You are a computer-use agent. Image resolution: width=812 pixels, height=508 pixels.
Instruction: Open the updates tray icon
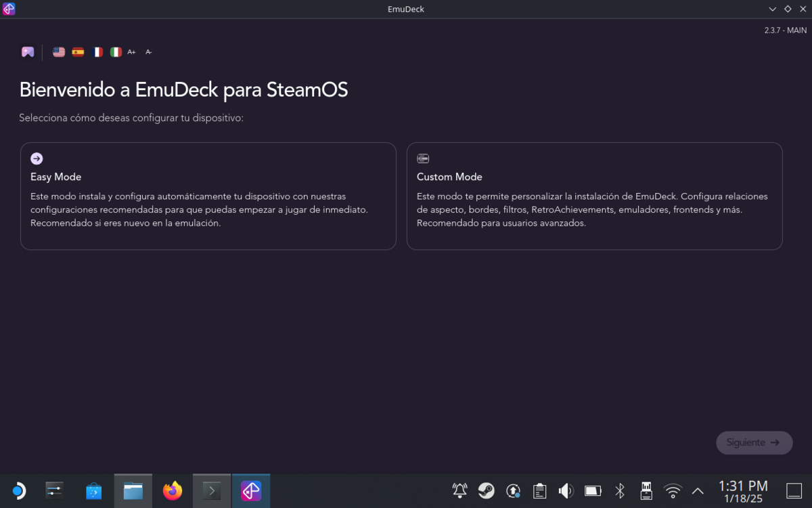coord(513,491)
